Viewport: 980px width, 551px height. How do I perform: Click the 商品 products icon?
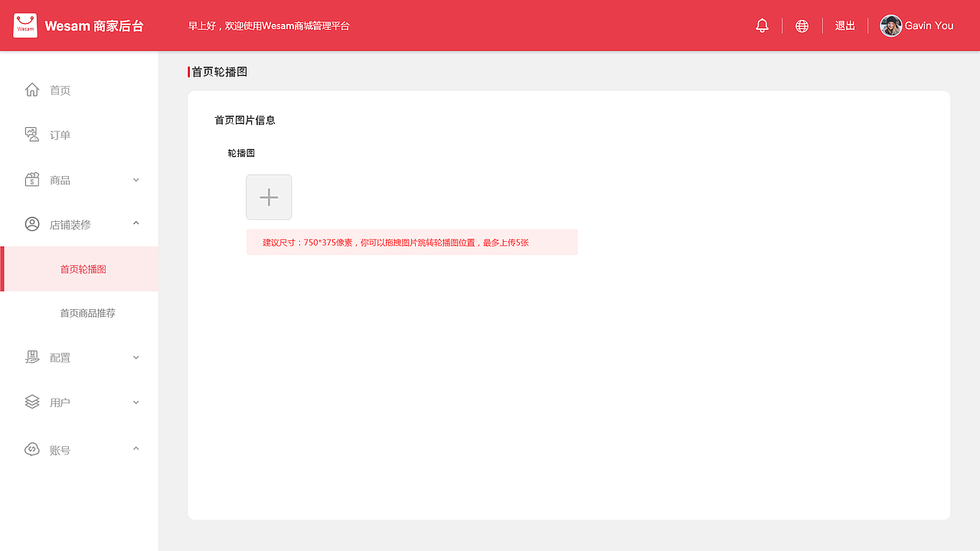pos(31,179)
